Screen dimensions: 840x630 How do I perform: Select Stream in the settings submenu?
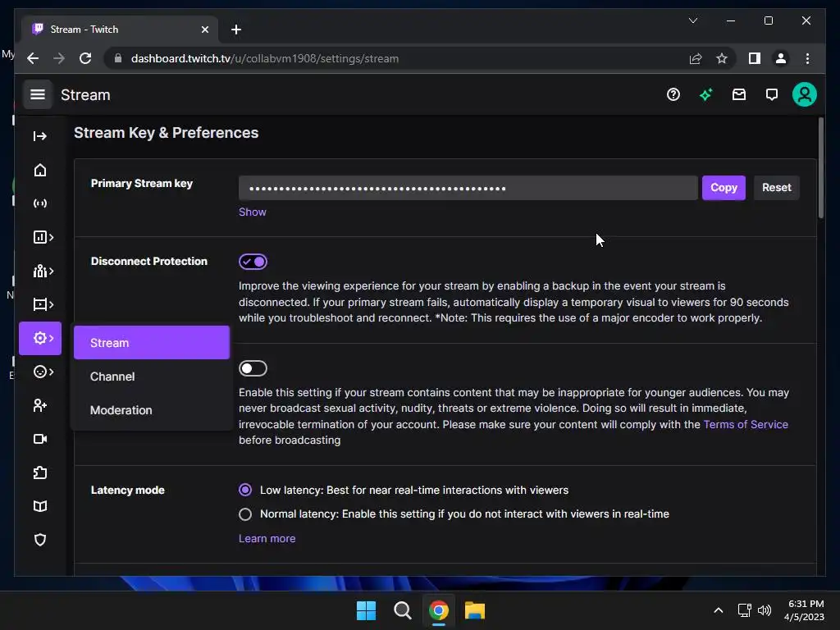(x=152, y=342)
